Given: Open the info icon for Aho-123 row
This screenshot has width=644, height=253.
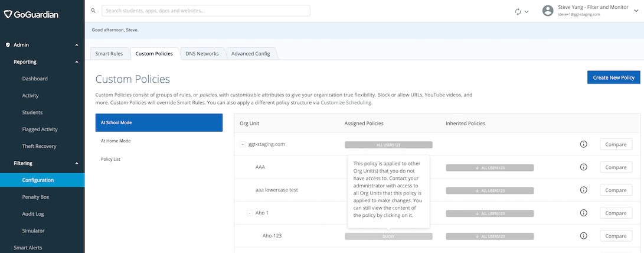Looking at the screenshot, I should pos(583,236).
